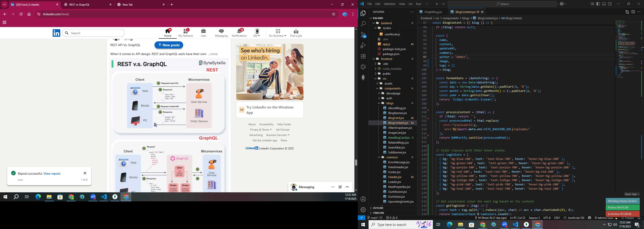
Task: Click Ln 97, Col 22 status entry
Action: coord(517,218)
